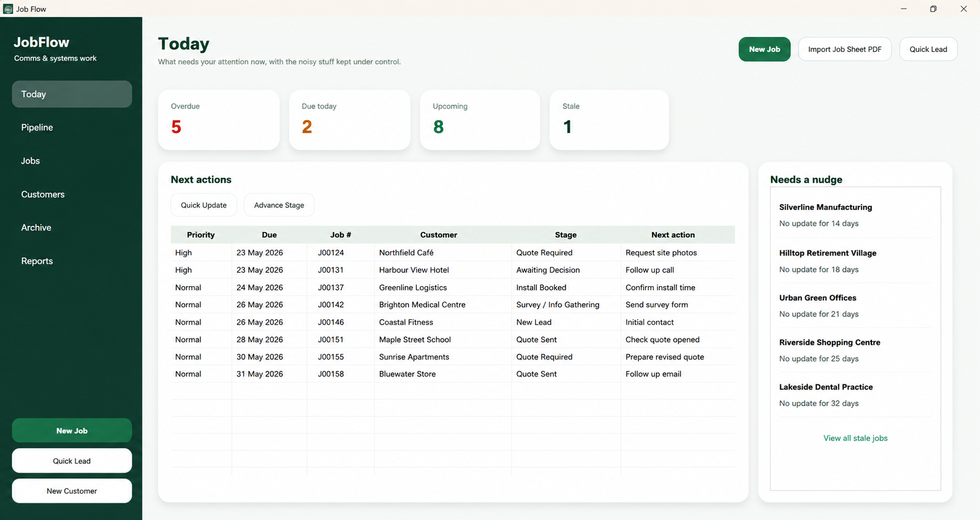Open Riverside Shopping Centre nudge item
Viewport: 980px width, 520px height.
855,350
